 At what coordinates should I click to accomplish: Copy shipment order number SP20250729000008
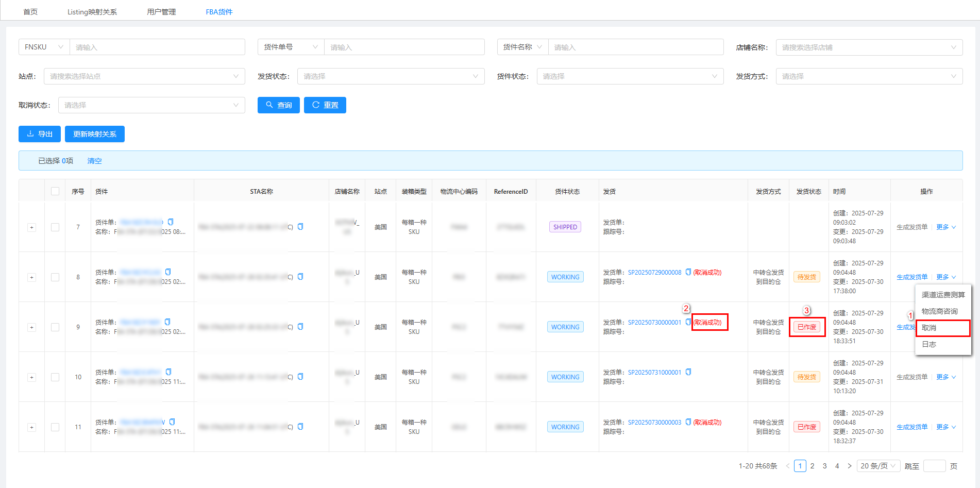click(688, 272)
